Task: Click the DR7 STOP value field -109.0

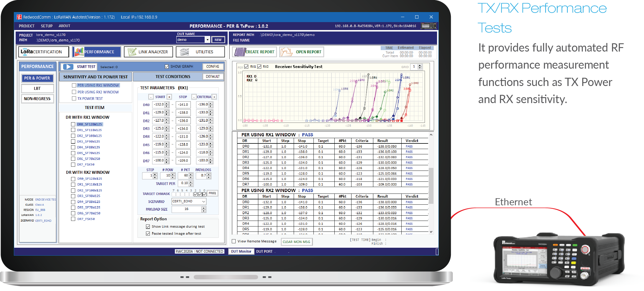Action: (183, 161)
